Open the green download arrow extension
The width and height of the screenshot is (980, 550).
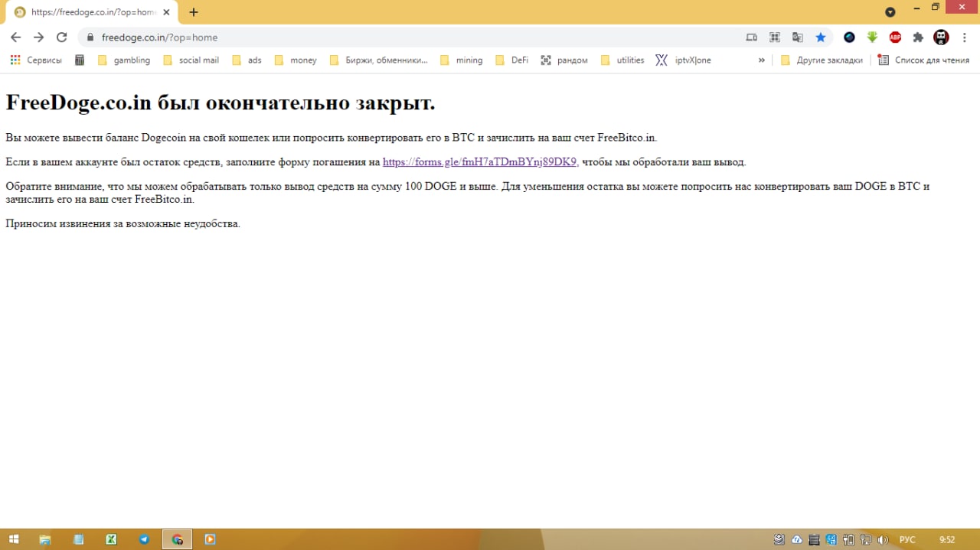coord(872,37)
